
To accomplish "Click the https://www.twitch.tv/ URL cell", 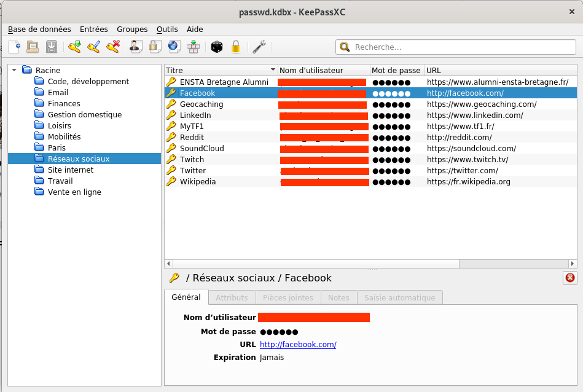I will pos(468,159).
